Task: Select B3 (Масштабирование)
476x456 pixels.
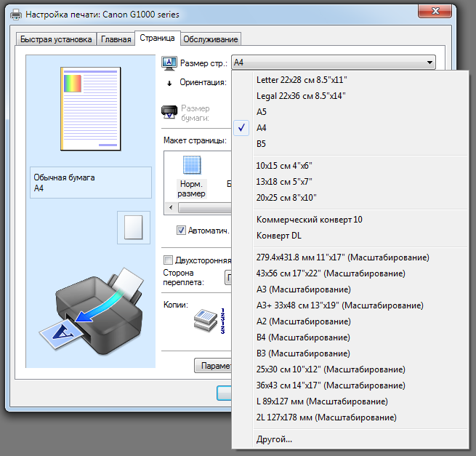Action: (350, 353)
